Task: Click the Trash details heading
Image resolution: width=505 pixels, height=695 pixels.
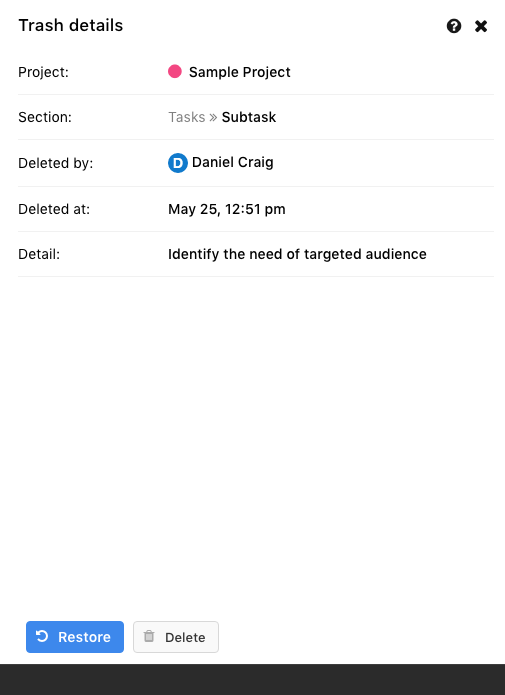Action: point(70,26)
